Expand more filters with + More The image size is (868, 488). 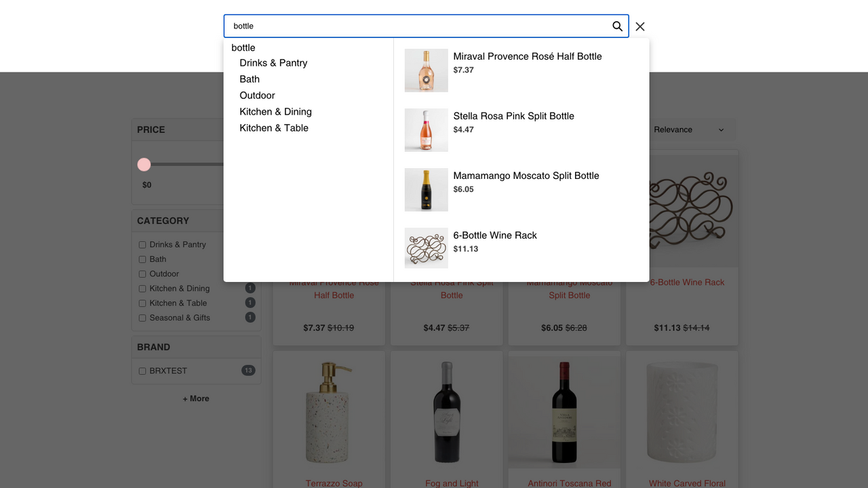196,399
